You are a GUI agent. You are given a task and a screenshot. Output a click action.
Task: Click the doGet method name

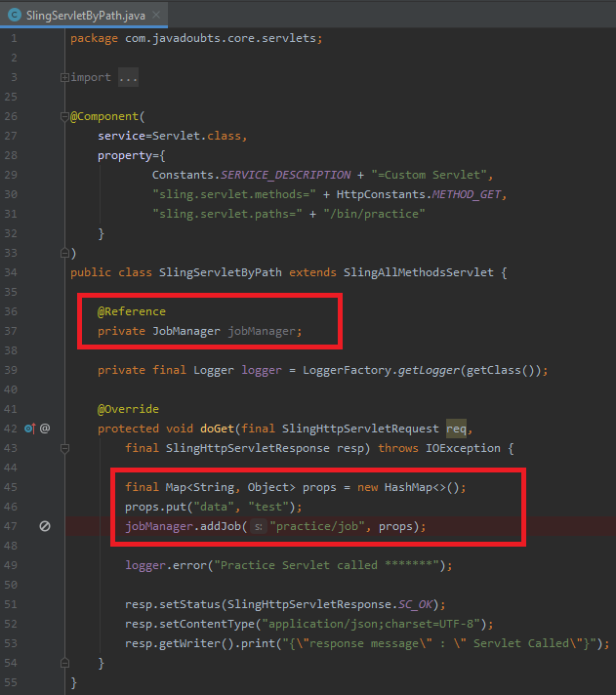pyautogui.click(x=217, y=429)
